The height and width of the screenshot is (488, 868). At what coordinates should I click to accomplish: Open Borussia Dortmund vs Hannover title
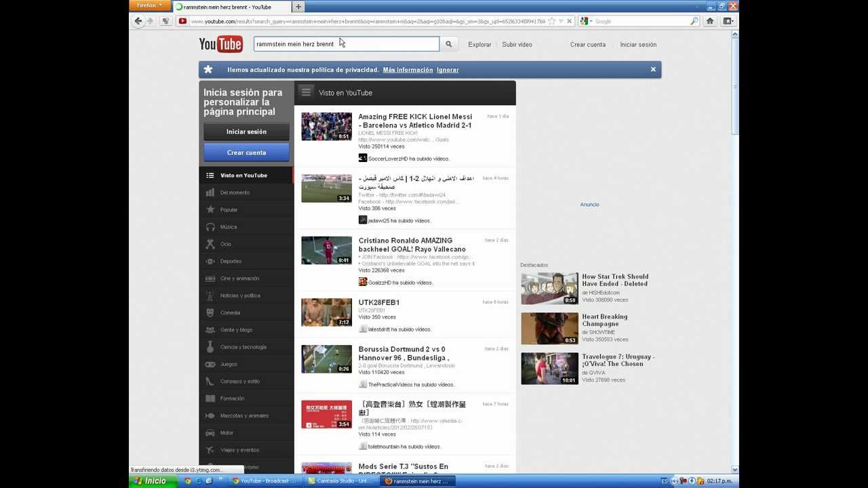404,353
